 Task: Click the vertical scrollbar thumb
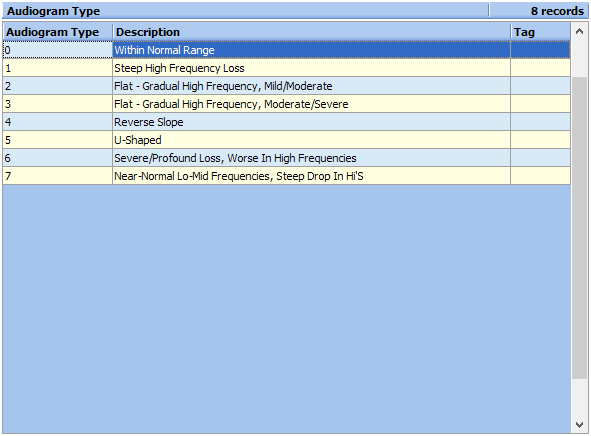580,228
